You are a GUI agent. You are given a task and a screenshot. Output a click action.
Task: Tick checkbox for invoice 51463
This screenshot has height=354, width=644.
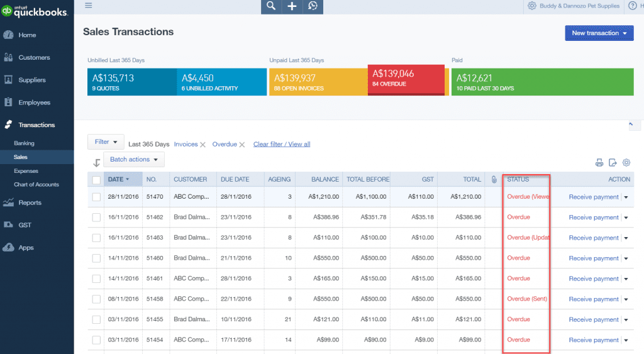coord(96,238)
